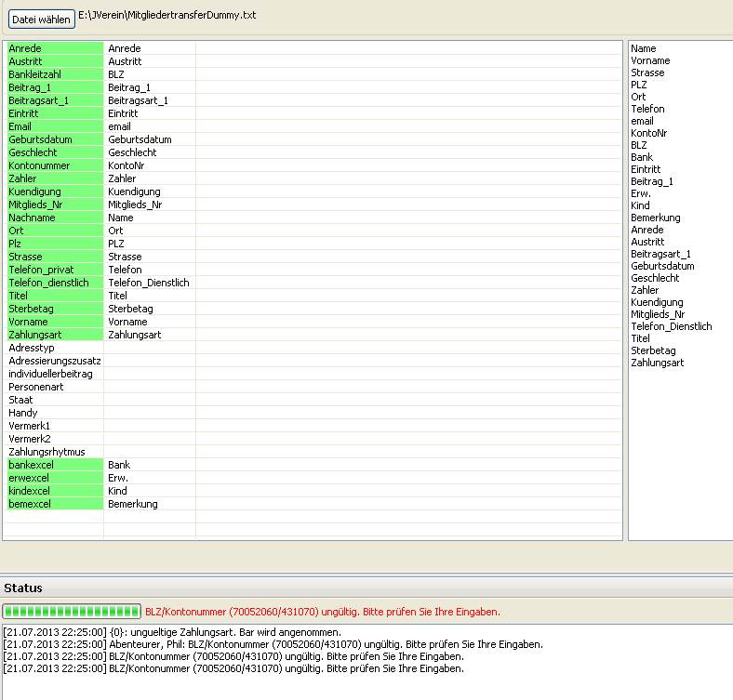Click the "Datei wählen" button

click(x=41, y=19)
